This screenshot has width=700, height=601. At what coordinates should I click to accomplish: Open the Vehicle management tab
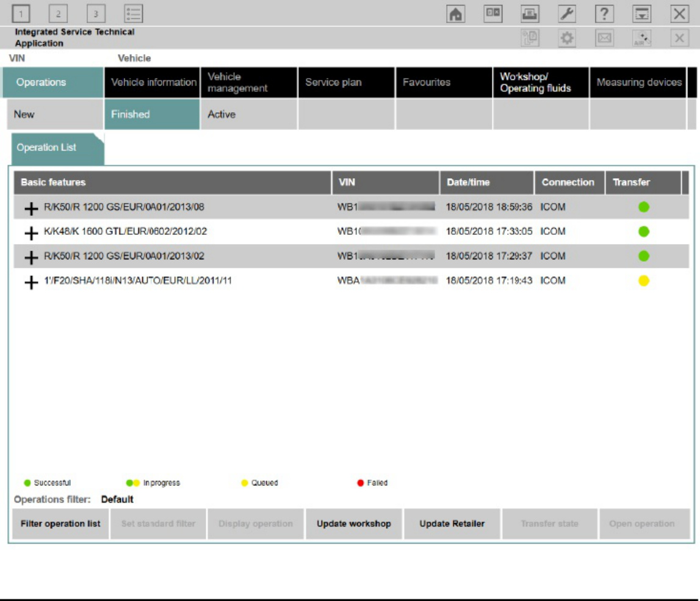[x=248, y=82]
